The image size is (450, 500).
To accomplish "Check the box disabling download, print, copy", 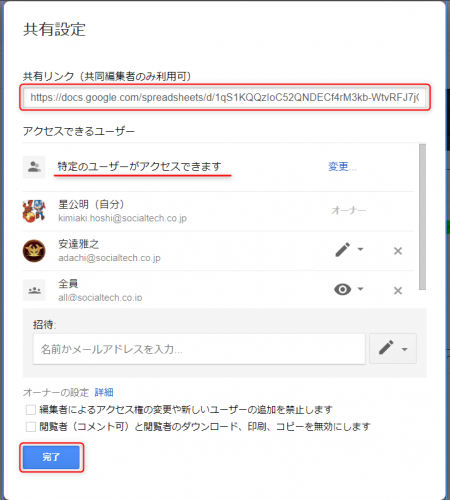I will click(31, 427).
